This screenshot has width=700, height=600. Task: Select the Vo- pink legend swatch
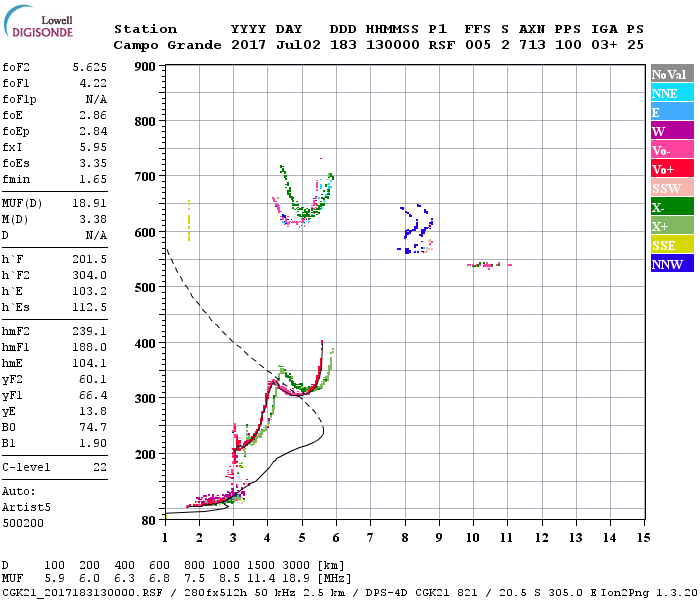pos(672,150)
